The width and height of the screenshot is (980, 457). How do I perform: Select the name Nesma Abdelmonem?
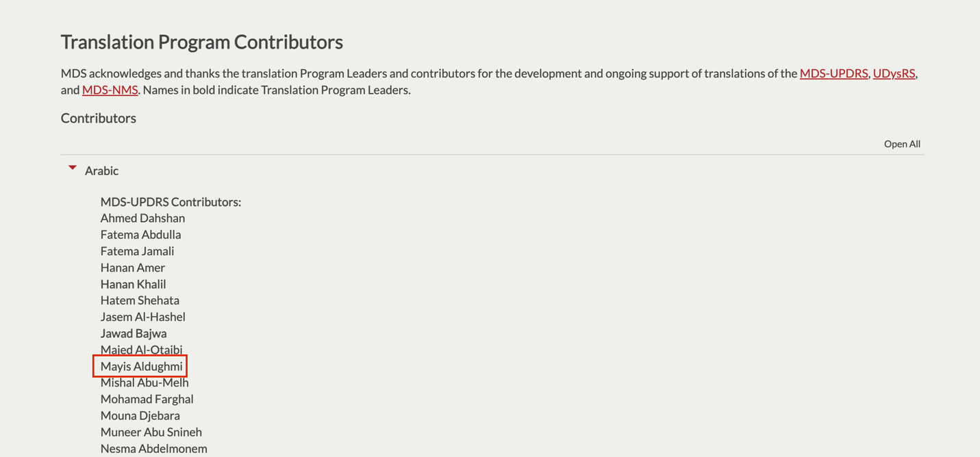pos(153,448)
